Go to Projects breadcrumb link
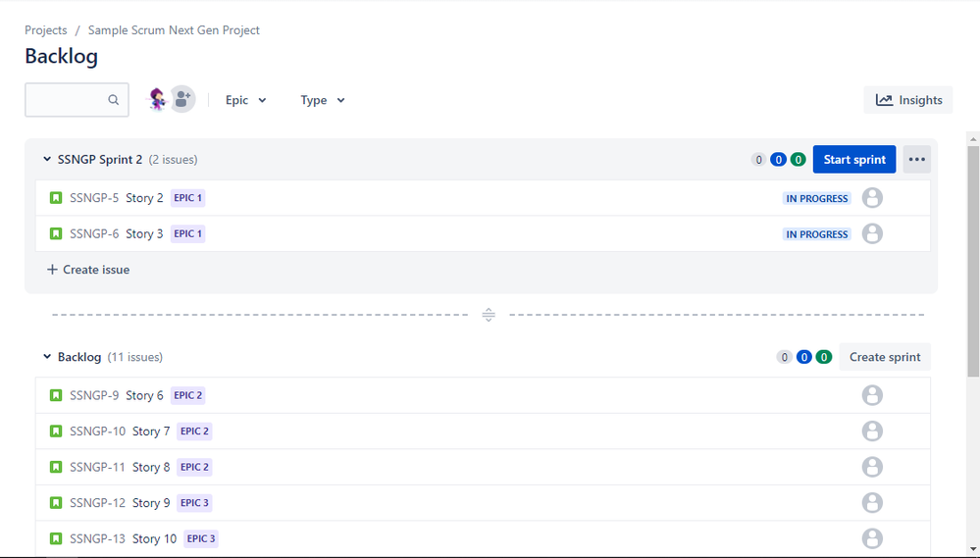Image resolution: width=980 pixels, height=558 pixels. click(x=46, y=30)
